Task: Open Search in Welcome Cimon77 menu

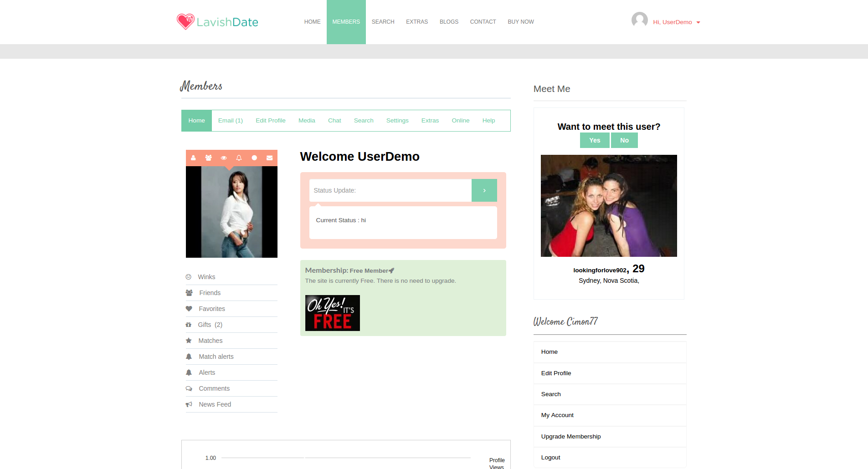Action: pos(610,394)
